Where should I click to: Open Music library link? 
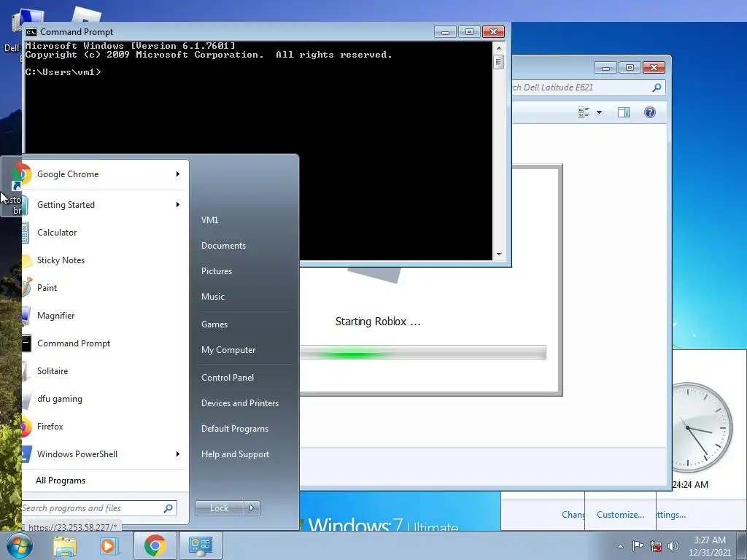click(213, 297)
